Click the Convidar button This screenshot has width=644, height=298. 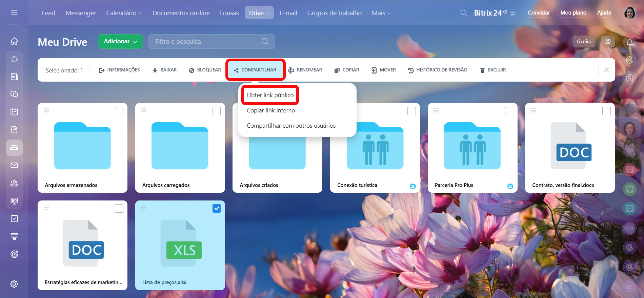pos(539,13)
